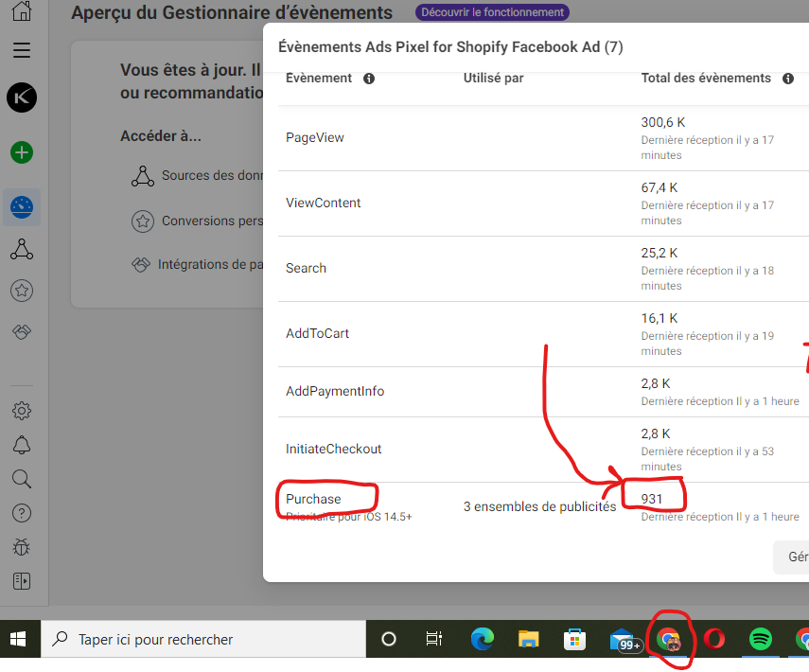Viewport: 809px width, 672px height.
Task: Open Conversions personnalisées link
Action: 198,221
